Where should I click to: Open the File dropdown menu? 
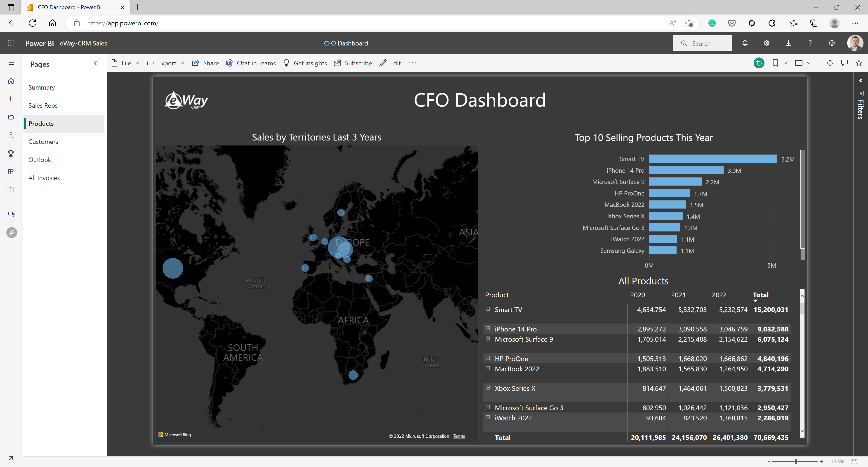[125, 63]
